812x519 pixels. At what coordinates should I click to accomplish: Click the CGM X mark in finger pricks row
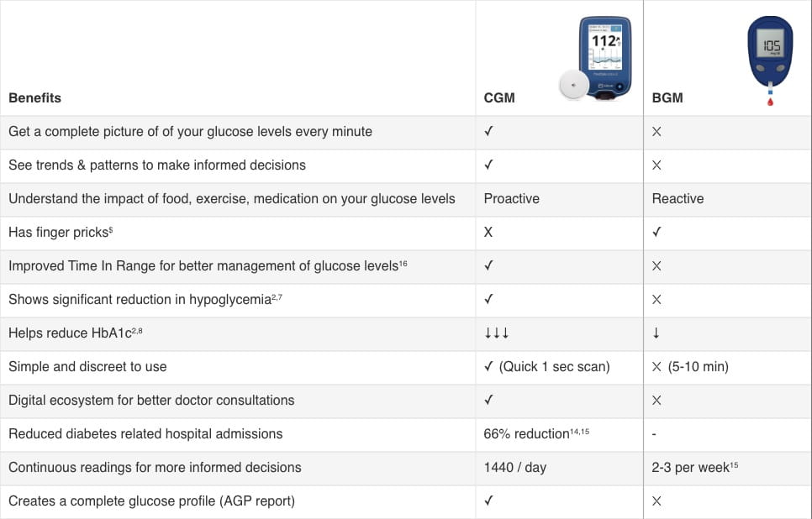coord(488,232)
